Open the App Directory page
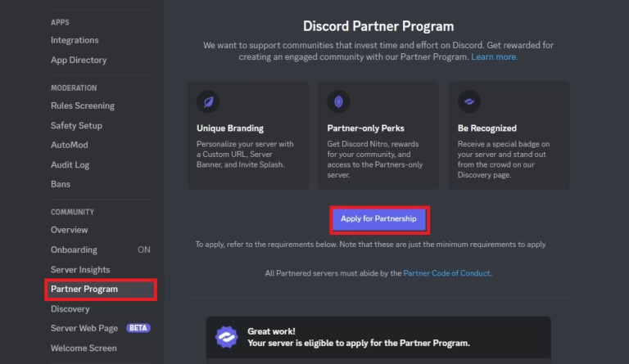Viewport: 629px width, 364px height. 79,60
